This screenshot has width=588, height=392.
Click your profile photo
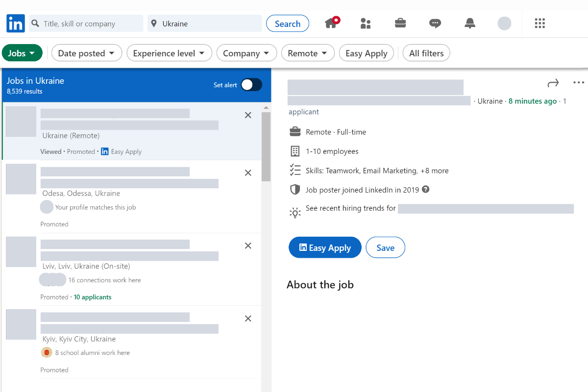(504, 23)
